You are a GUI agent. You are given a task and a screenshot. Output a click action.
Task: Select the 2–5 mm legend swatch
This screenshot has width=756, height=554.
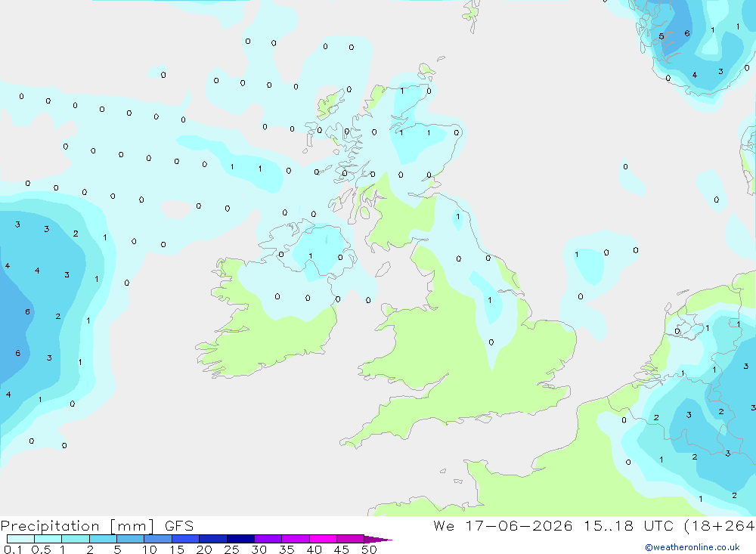103,539
